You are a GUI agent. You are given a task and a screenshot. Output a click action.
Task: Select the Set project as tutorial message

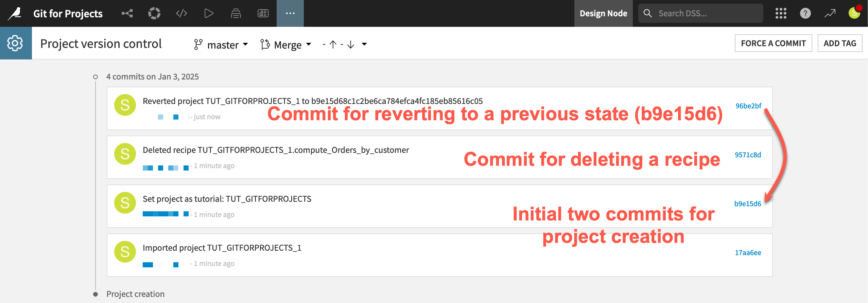click(x=227, y=199)
